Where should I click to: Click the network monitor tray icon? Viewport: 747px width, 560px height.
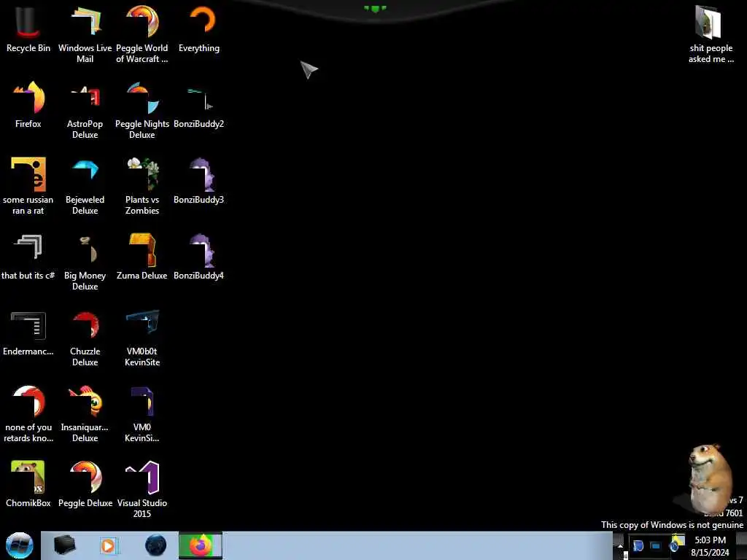click(656, 545)
